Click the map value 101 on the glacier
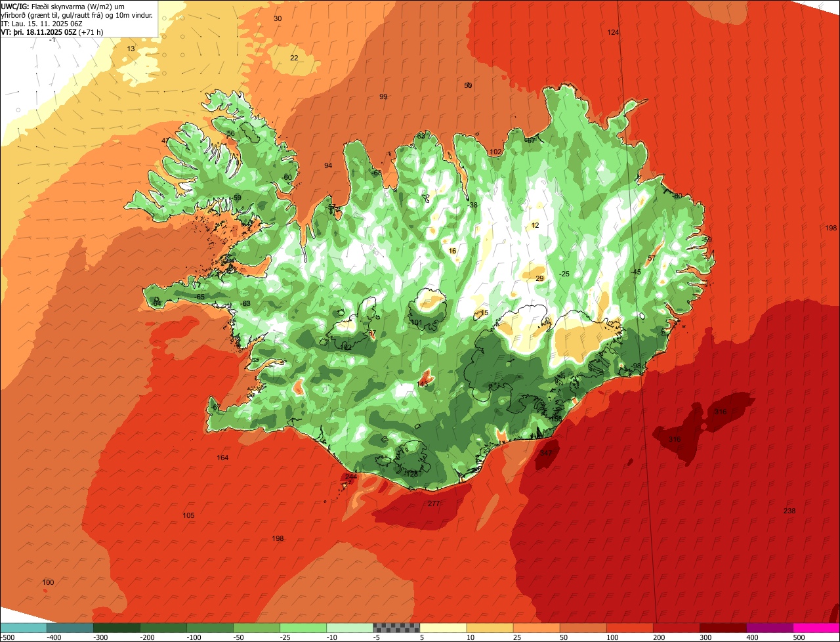Viewport: 840px width, 642px height. coord(417,322)
